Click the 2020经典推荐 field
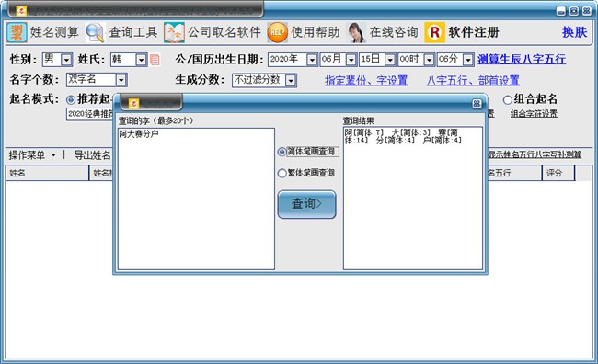 (x=90, y=114)
